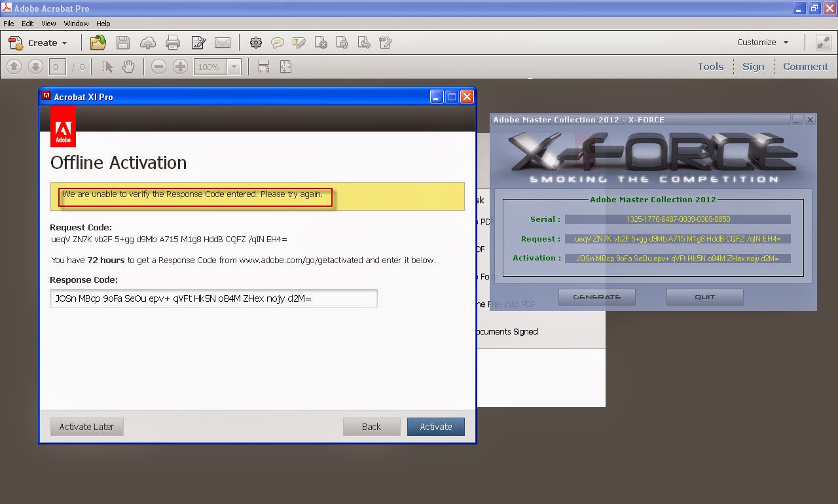838x504 pixels.
Task: Click the form edit icon
Action: coord(386,43)
